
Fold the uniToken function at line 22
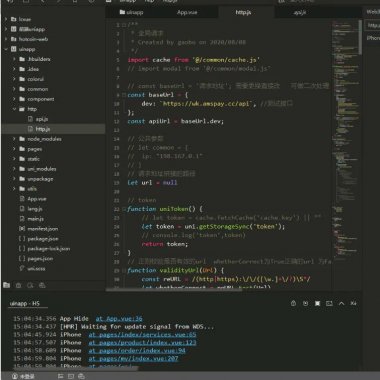[124, 209]
